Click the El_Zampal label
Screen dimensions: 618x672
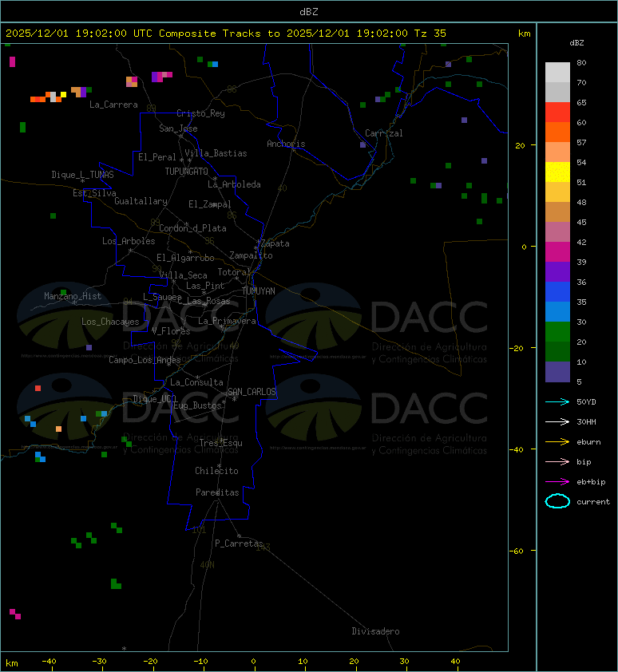210,204
